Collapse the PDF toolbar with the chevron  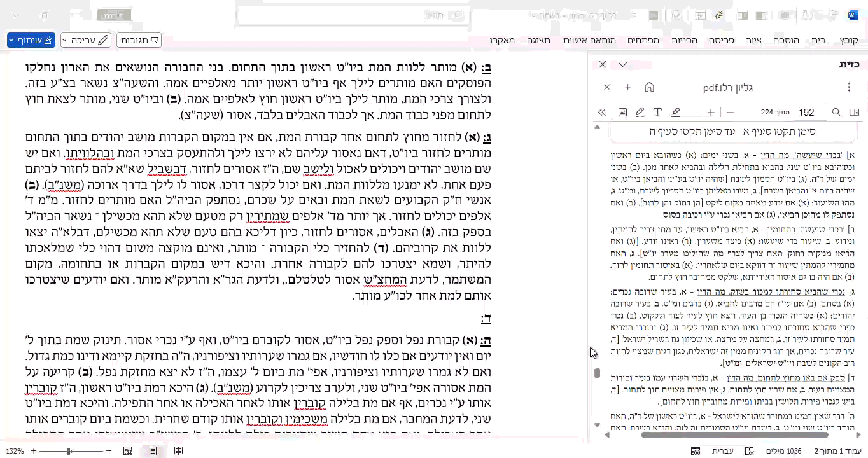tap(601, 111)
